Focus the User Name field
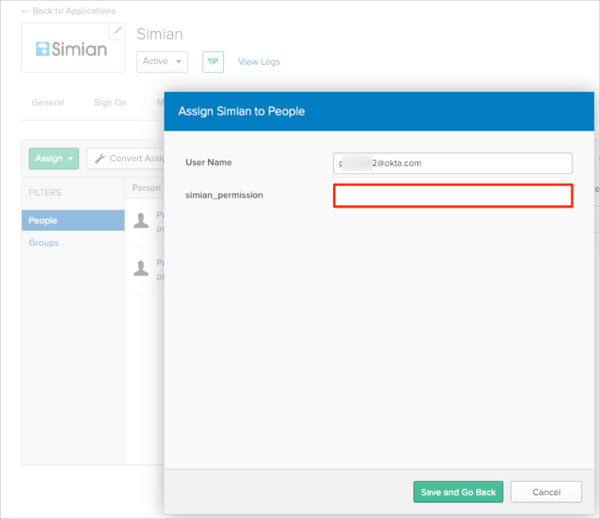The image size is (600, 519). click(x=452, y=163)
